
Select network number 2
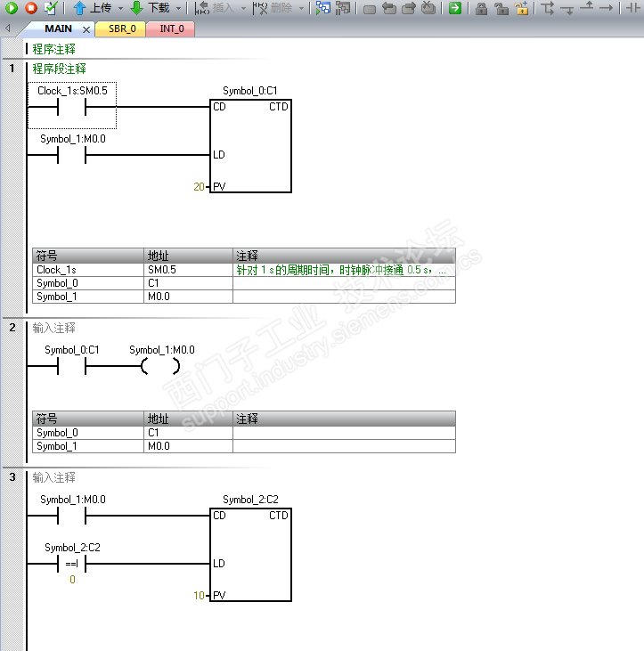pos(12,328)
